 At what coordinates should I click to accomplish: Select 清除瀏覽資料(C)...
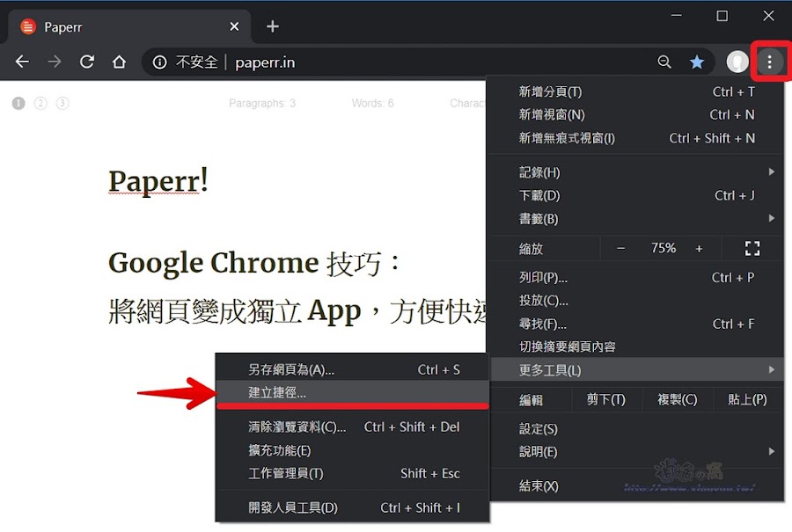[x=353, y=427]
